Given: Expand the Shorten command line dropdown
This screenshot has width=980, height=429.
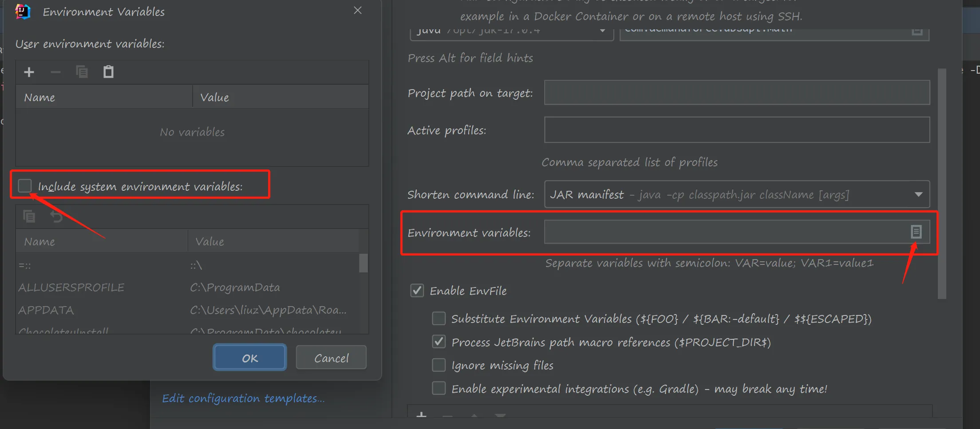Looking at the screenshot, I should pyautogui.click(x=918, y=194).
